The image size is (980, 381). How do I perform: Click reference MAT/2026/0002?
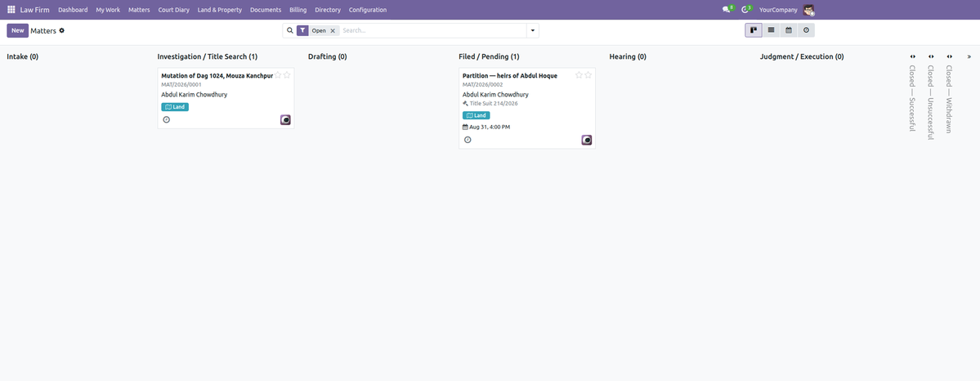tap(482, 84)
